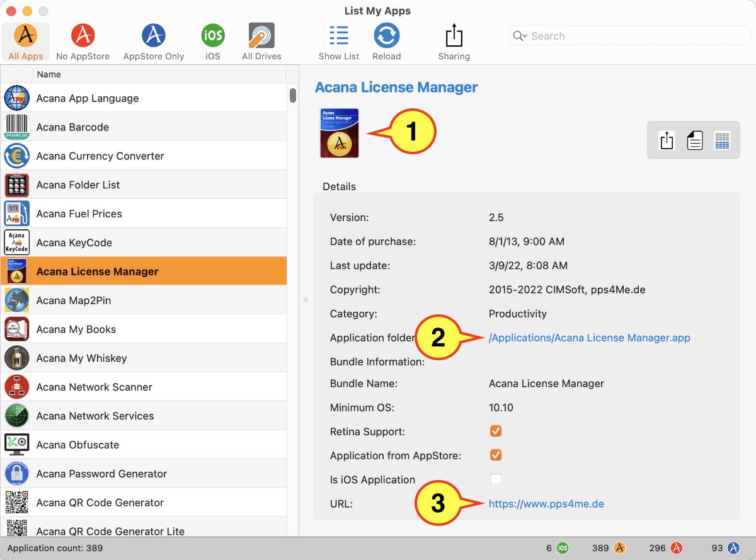
Task: Click the Acana Password Generator lock icon
Action: click(x=17, y=474)
